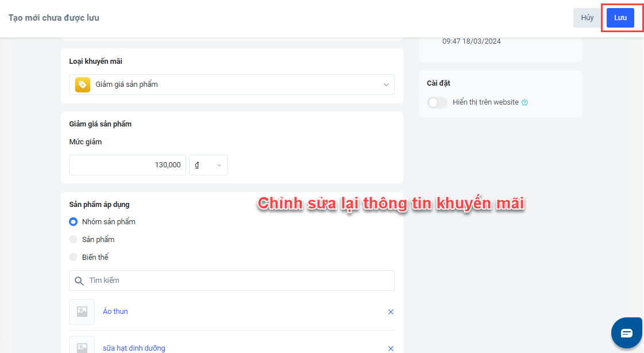Open the Loại khuyến mãi dropdown
Viewport: 644px width, 353px height.
(232, 85)
